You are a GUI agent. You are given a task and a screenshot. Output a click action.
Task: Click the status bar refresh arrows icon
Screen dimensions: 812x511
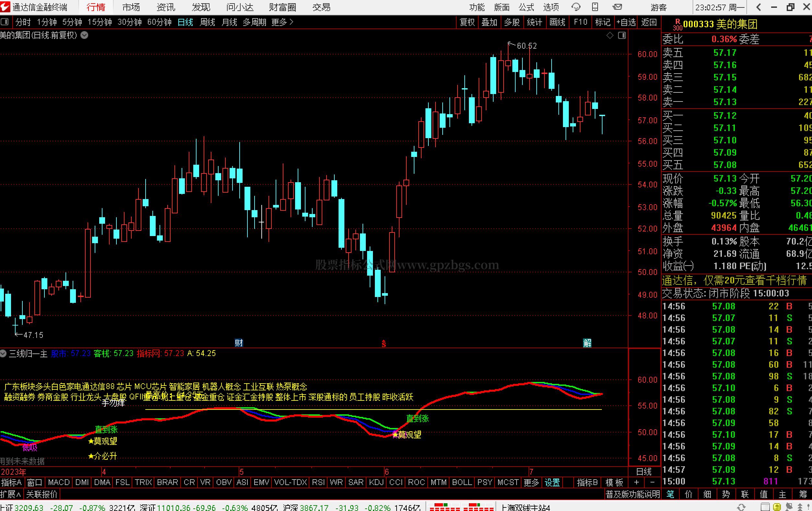[741, 507]
